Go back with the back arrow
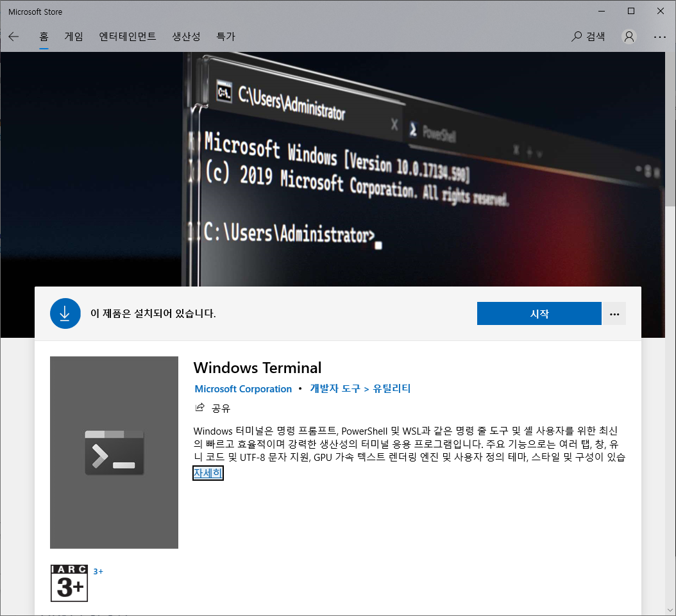 [14, 37]
